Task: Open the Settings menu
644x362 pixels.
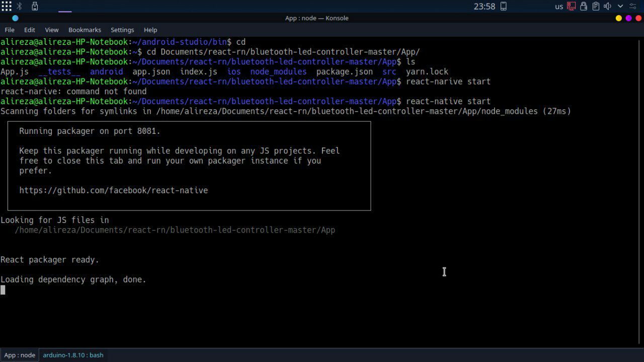Action: 122,30
